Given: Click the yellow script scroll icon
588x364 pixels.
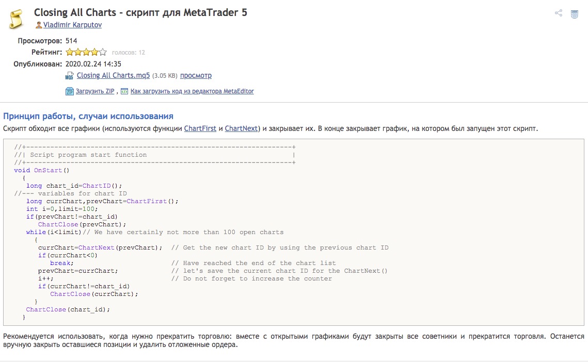Looking at the screenshot, I should [x=16, y=19].
